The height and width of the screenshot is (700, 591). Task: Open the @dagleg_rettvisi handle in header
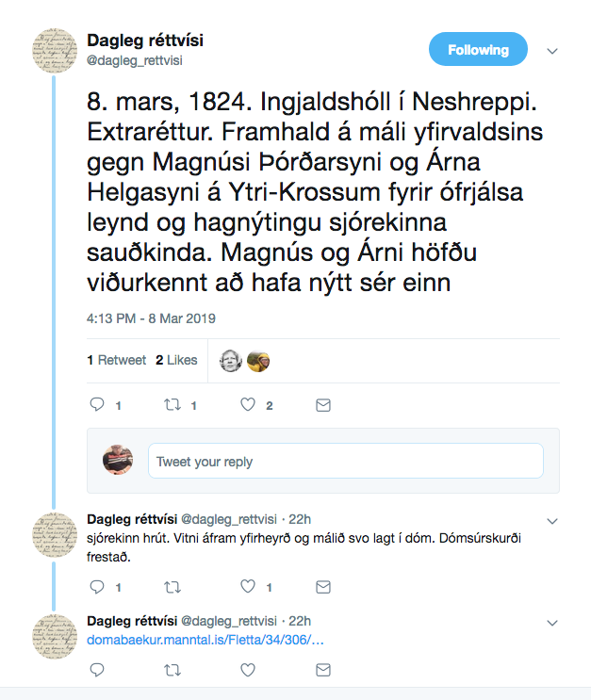pyautogui.click(x=134, y=60)
